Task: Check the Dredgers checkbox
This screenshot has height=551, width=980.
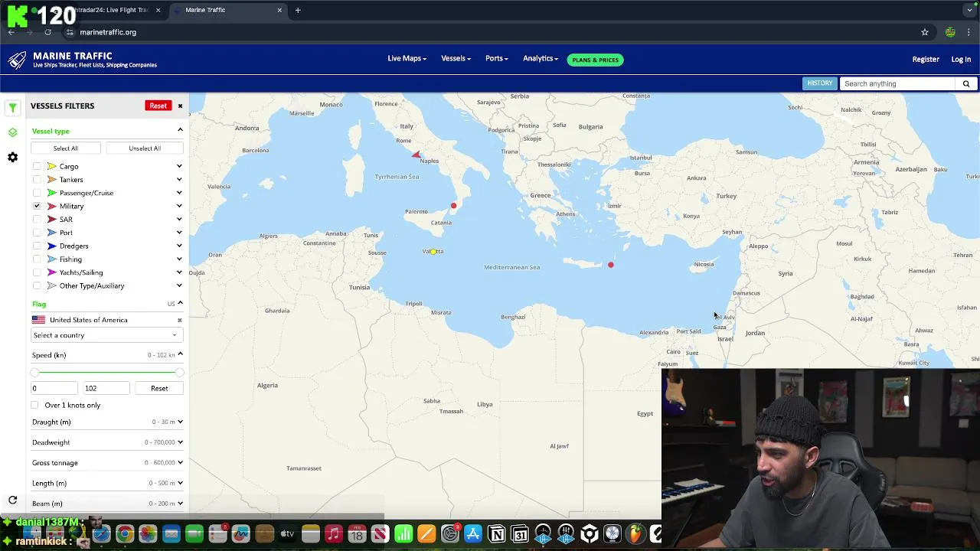Action: tap(37, 246)
